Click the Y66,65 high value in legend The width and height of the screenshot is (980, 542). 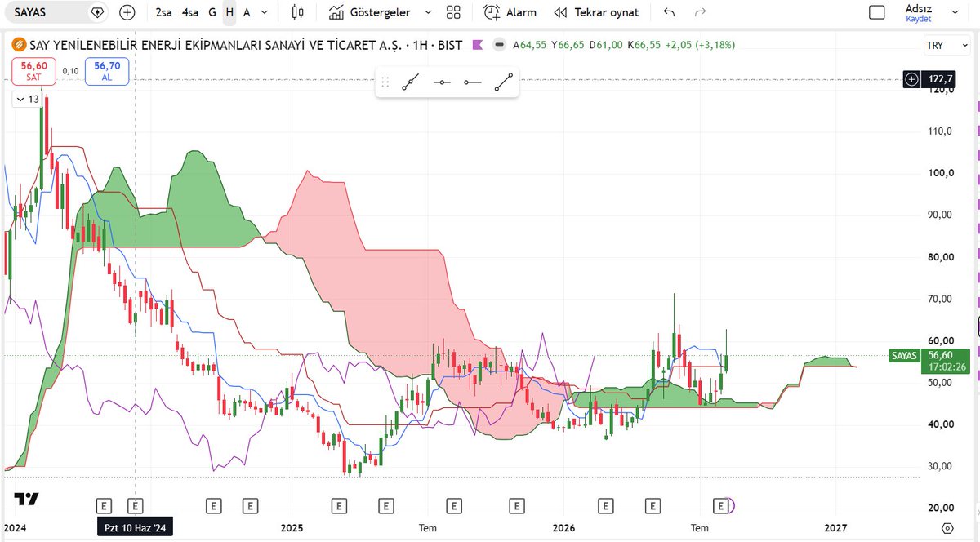coord(567,45)
